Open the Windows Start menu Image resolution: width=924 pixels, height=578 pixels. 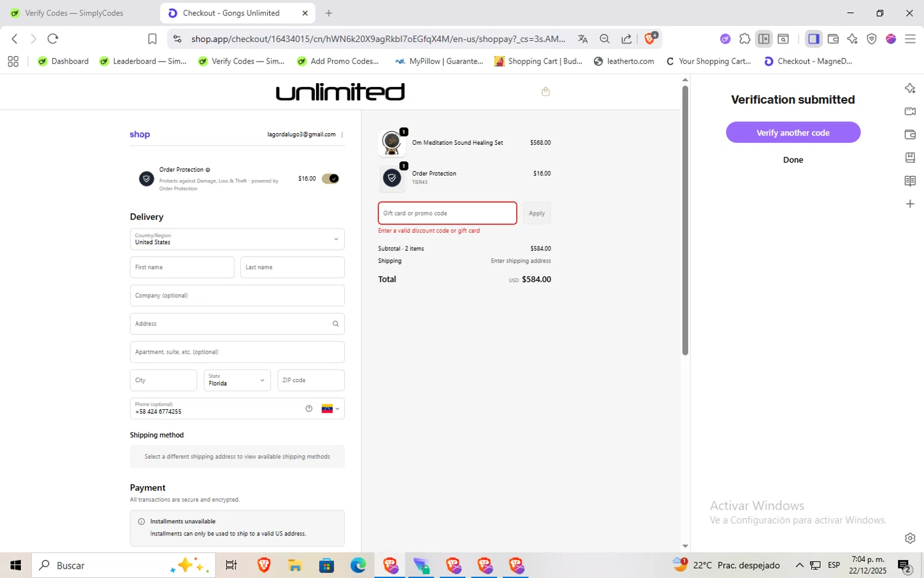(x=16, y=565)
